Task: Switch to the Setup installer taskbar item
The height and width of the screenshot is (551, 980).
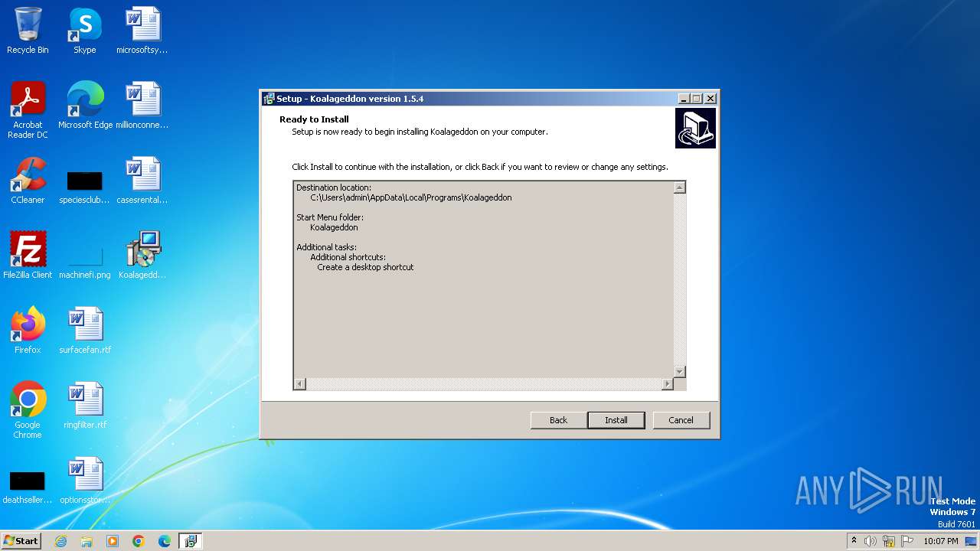Action: pyautogui.click(x=191, y=541)
